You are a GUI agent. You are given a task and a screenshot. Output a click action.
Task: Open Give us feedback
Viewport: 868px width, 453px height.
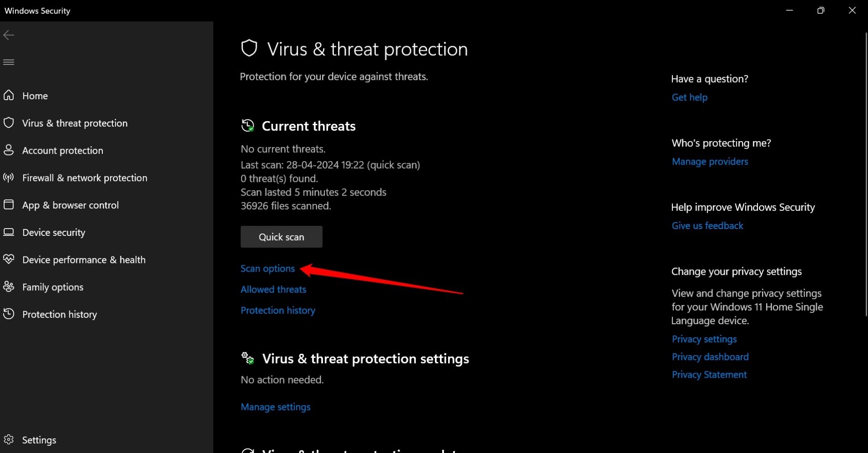707,225
